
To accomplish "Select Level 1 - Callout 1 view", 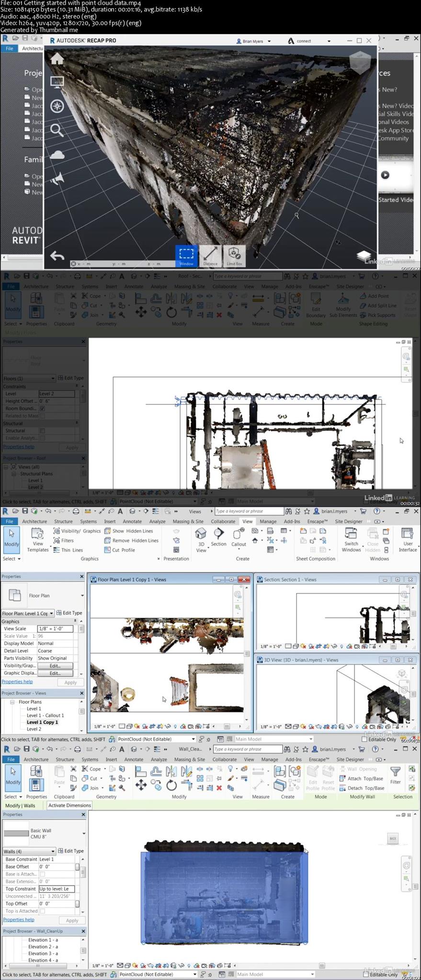I will tap(45, 715).
